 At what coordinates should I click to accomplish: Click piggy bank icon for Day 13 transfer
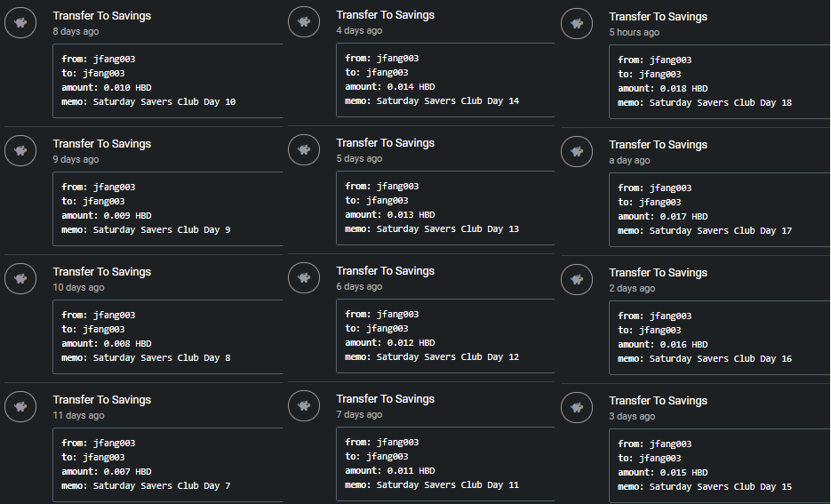pyautogui.click(x=304, y=150)
